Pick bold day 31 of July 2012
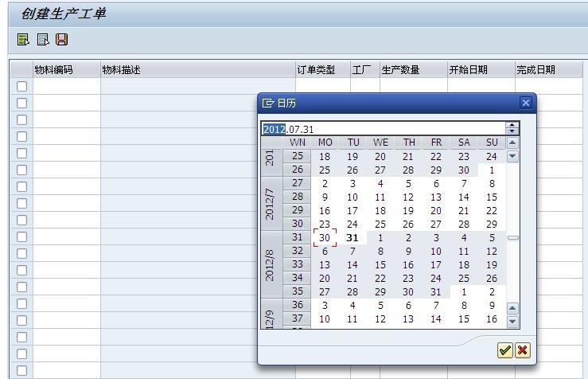 coord(352,237)
